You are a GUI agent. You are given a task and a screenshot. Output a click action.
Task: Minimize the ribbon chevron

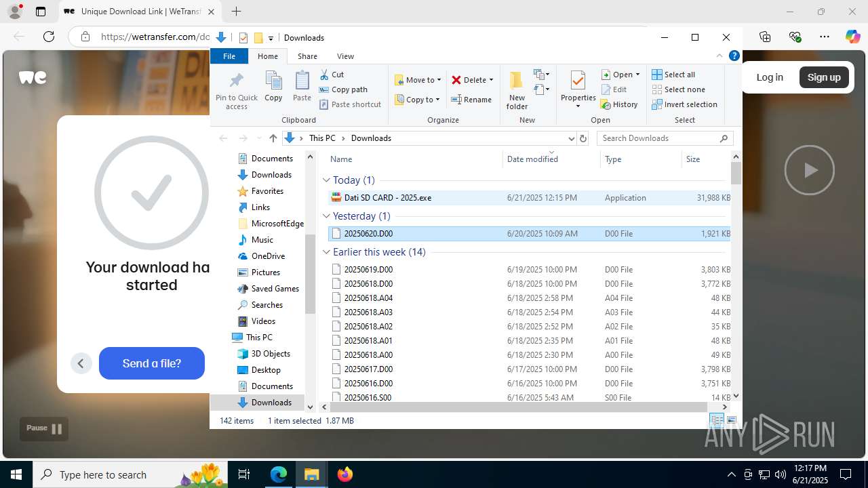click(719, 56)
